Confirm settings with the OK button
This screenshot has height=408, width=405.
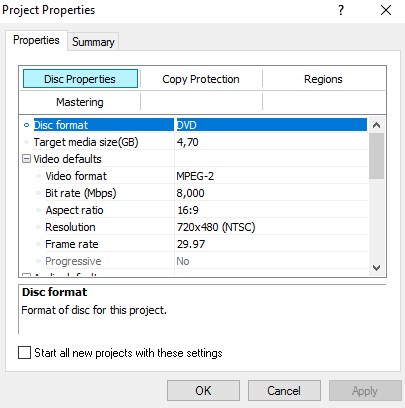(203, 390)
